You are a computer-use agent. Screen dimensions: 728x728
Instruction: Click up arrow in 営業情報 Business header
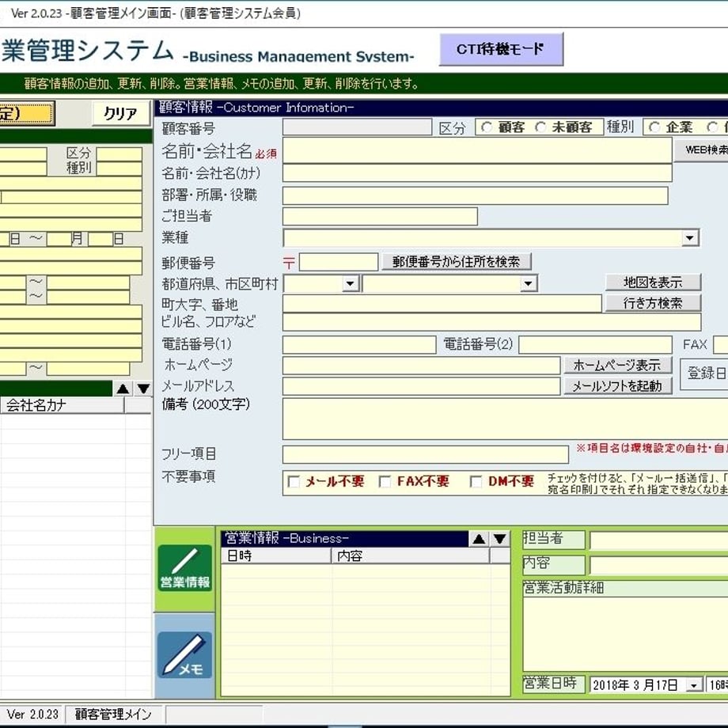tap(479, 539)
